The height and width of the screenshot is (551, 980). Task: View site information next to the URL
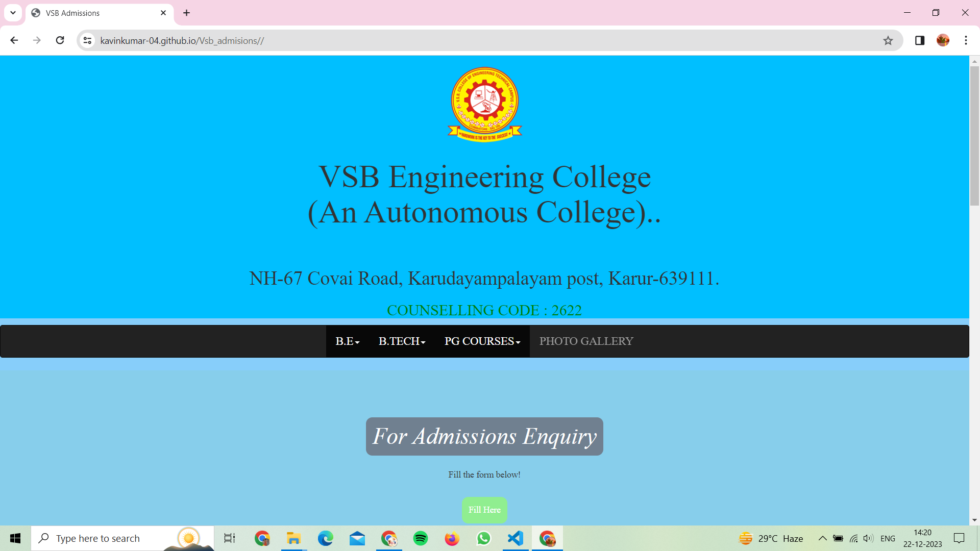click(87, 40)
